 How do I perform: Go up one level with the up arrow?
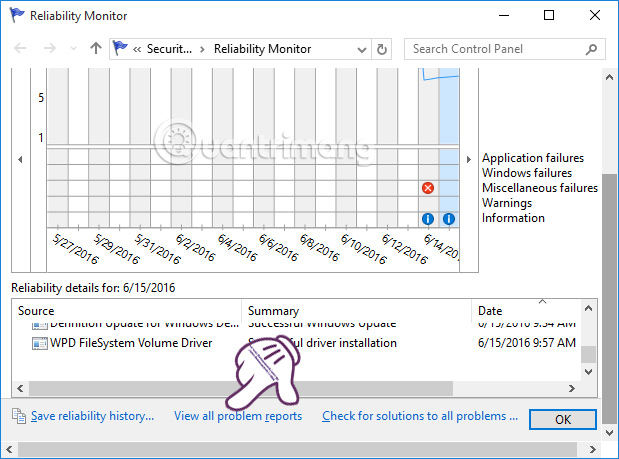point(96,48)
